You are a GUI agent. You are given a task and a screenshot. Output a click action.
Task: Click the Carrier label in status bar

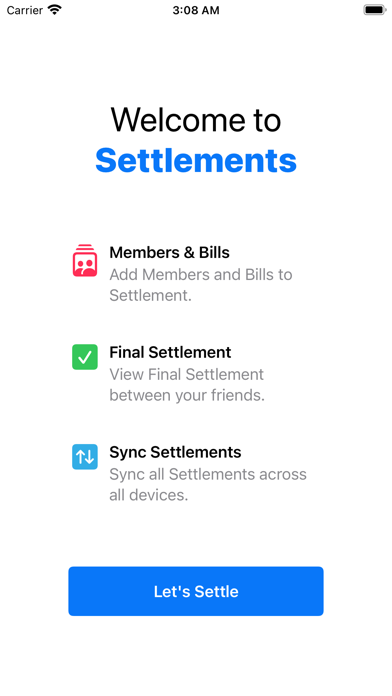point(25,10)
